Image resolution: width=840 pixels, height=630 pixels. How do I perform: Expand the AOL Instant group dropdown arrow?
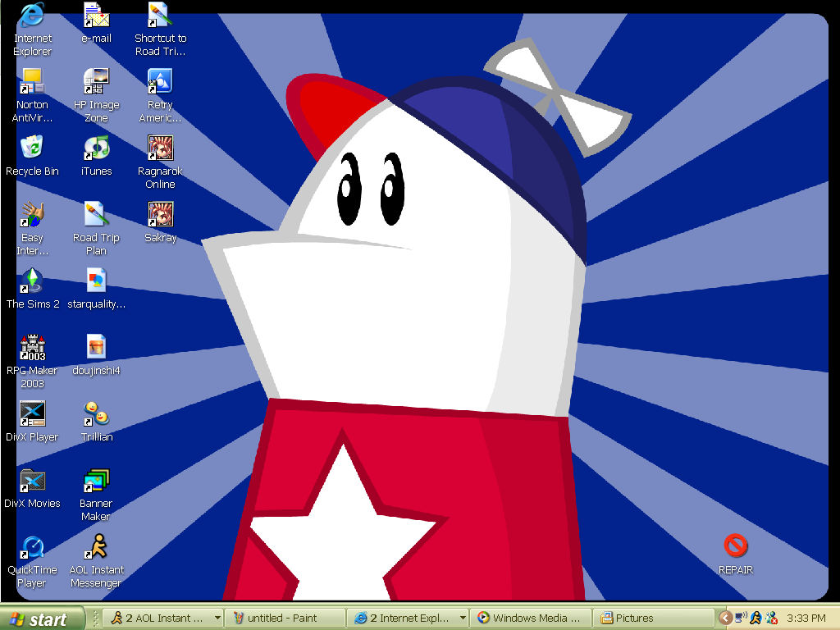[217, 619]
